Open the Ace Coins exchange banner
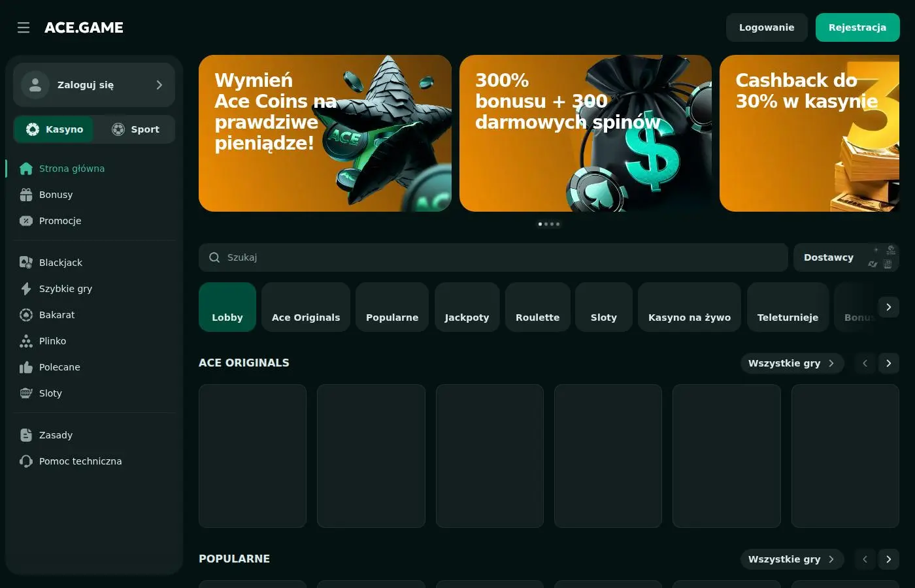The image size is (915, 588). tap(325, 133)
